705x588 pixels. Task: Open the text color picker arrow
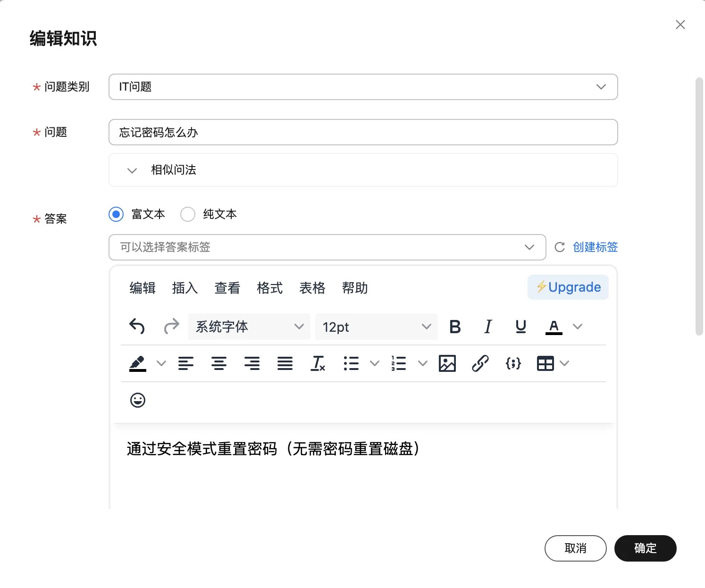click(x=578, y=327)
